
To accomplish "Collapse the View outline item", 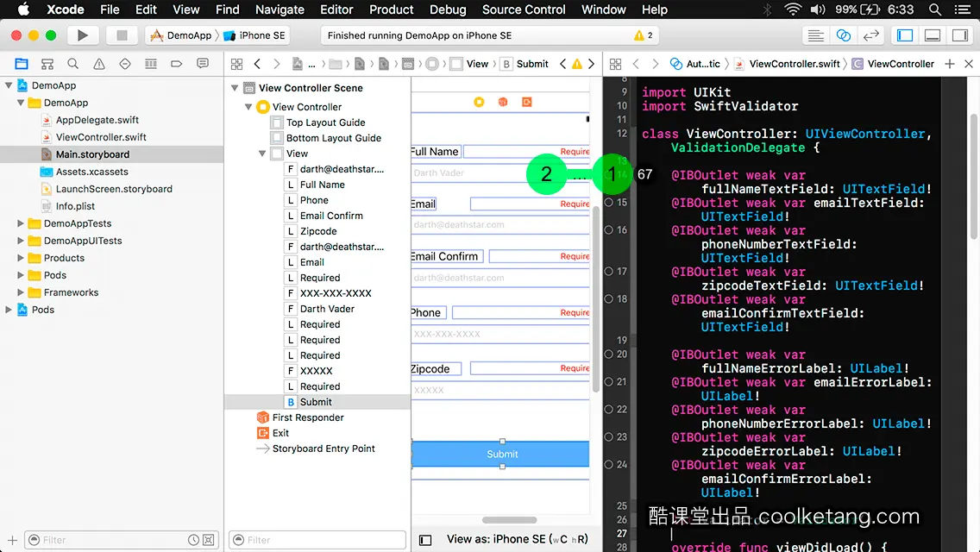I will tap(262, 154).
